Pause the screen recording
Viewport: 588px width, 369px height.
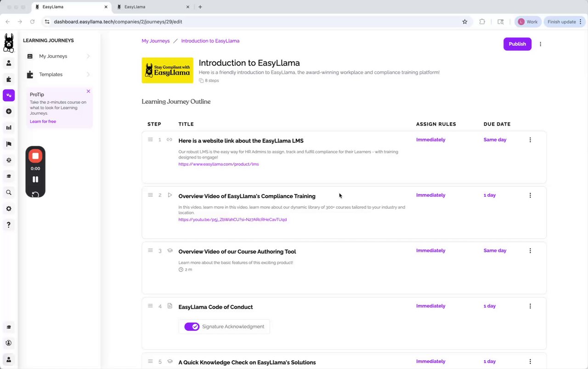pos(35,179)
